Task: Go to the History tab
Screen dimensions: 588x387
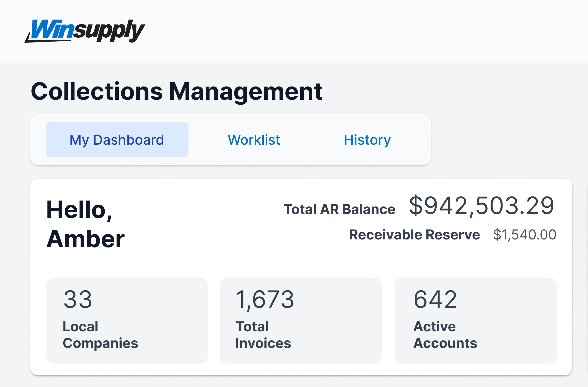Action: tap(367, 140)
